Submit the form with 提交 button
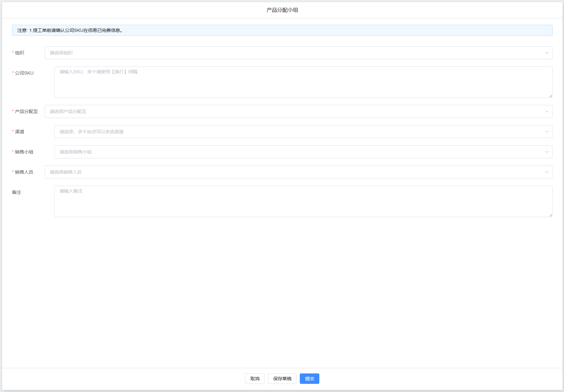The width and height of the screenshot is (564, 392). [309, 379]
